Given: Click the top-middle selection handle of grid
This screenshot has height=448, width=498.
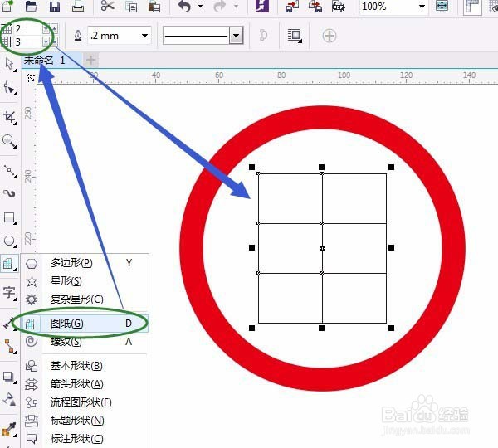Looking at the screenshot, I should click(321, 167).
